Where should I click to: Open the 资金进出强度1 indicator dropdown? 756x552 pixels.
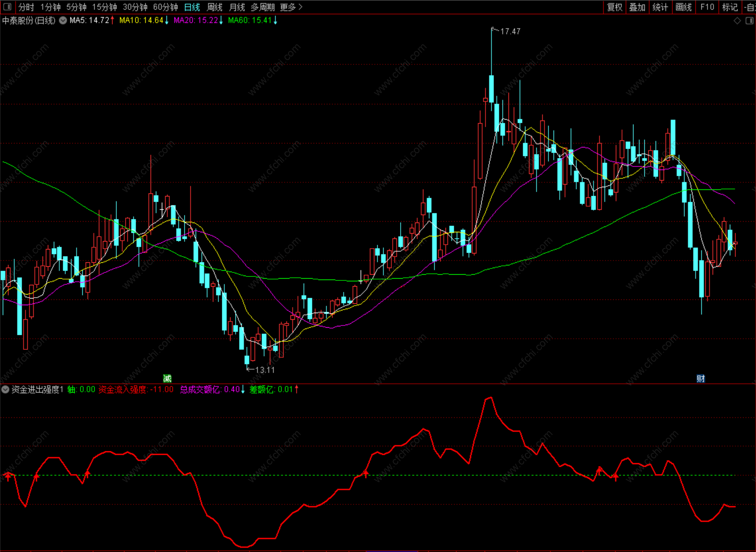coord(5,389)
